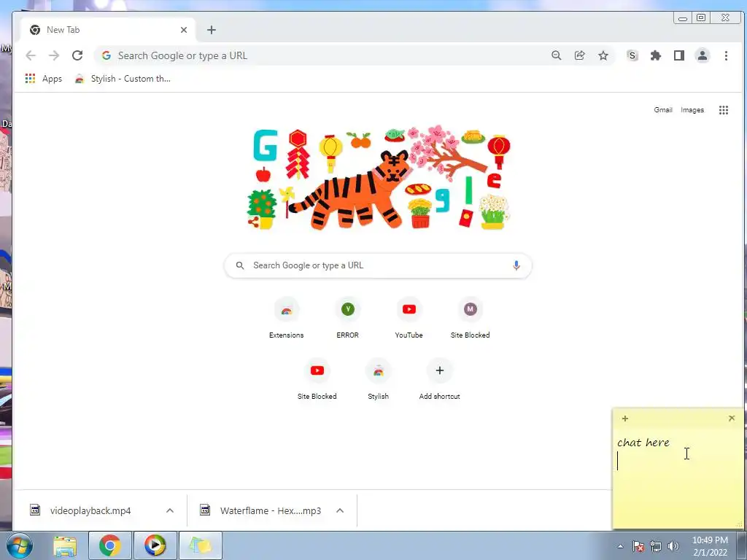747x560 pixels.
Task: Click the Add shortcut button
Action: pos(440,378)
